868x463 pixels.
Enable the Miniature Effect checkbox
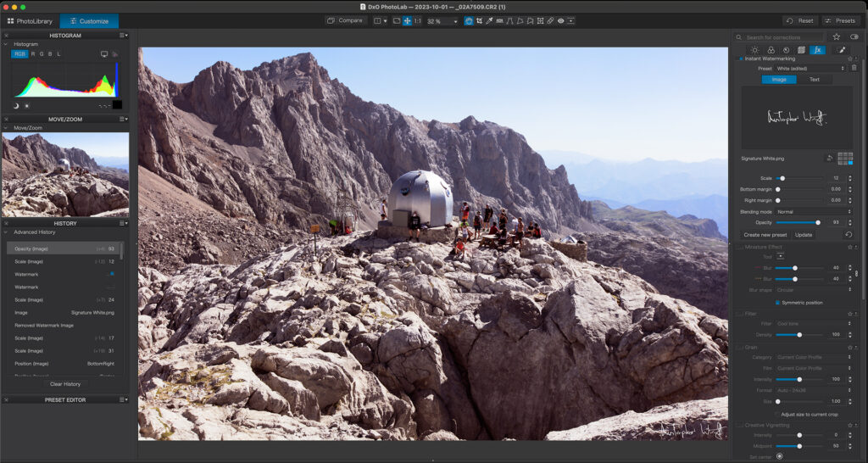pyautogui.click(x=739, y=247)
